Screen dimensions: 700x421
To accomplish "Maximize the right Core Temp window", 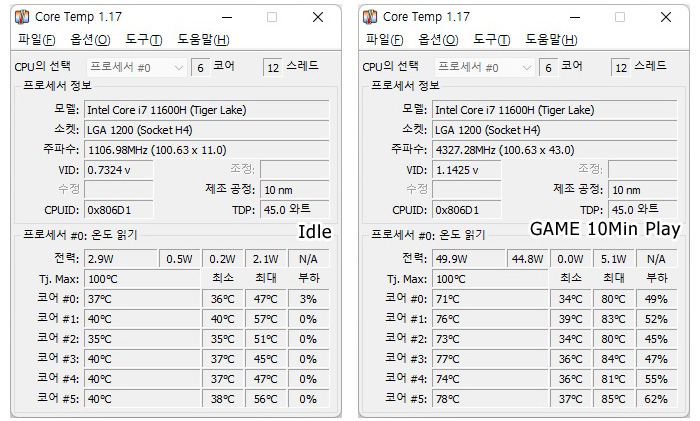I will (619, 17).
